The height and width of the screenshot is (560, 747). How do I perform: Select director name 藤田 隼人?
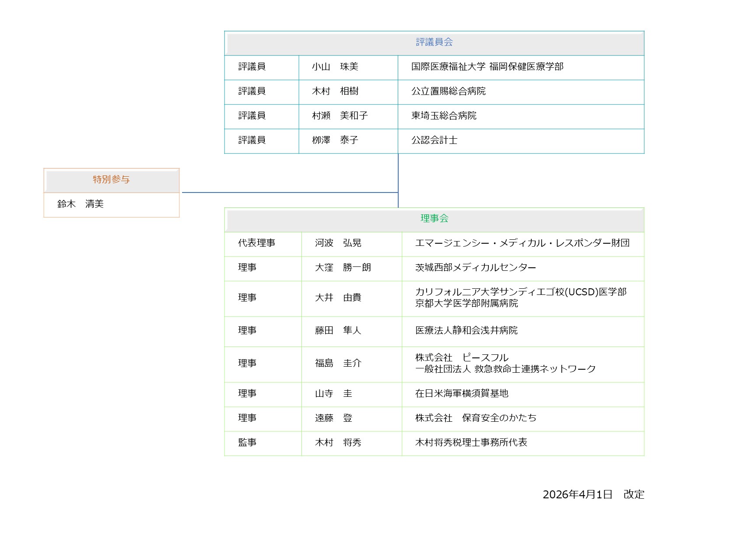coord(338,331)
